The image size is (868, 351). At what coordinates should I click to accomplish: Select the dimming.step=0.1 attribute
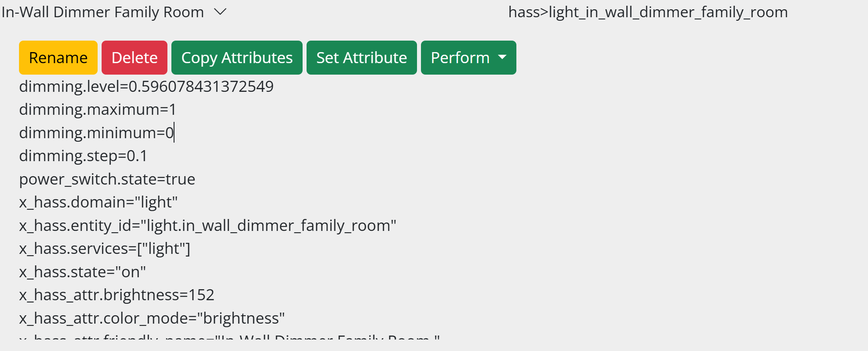[83, 156]
